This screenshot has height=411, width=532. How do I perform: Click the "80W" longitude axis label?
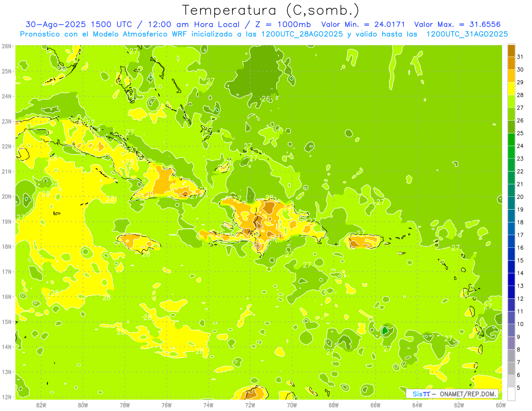click(x=83, y=405)
